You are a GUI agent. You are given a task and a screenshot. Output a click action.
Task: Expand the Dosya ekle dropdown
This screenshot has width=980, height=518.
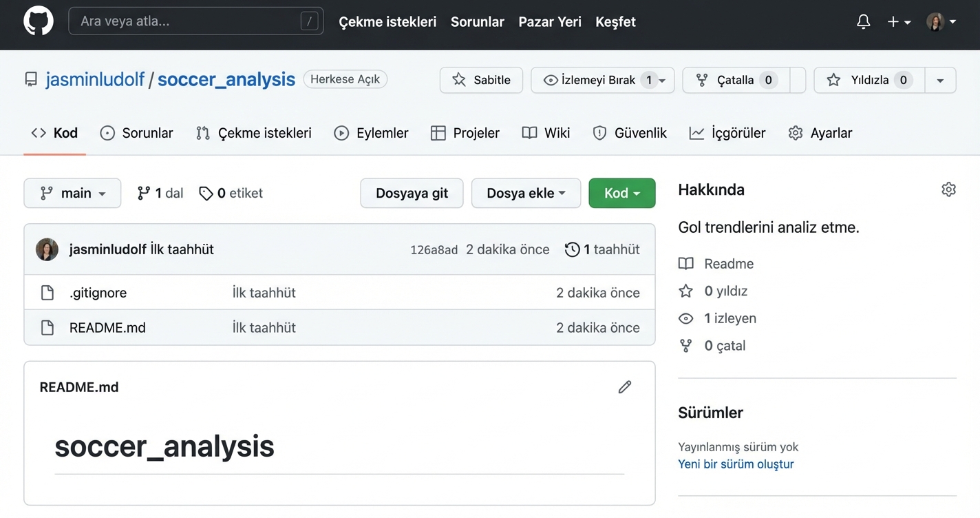525,194
